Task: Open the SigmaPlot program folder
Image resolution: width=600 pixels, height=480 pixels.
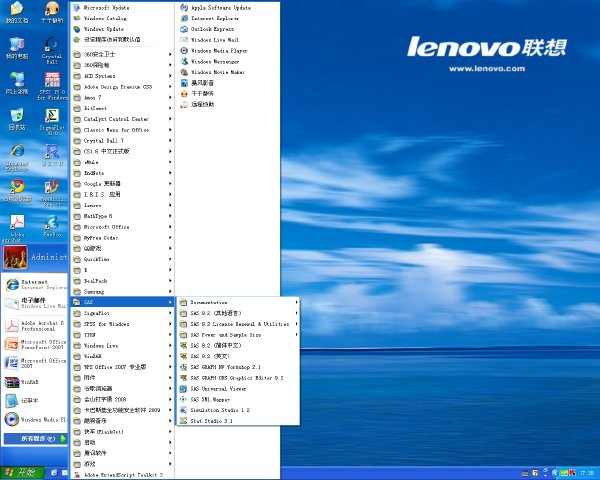Action: (x=122, y=313)
